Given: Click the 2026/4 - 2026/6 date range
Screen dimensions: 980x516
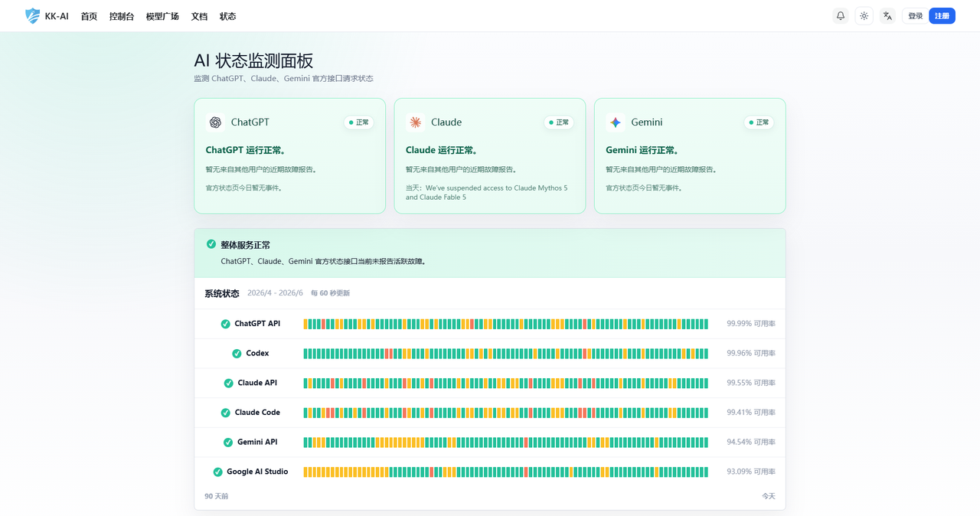Looking at the screenshot, I should [x=275, y=293].
